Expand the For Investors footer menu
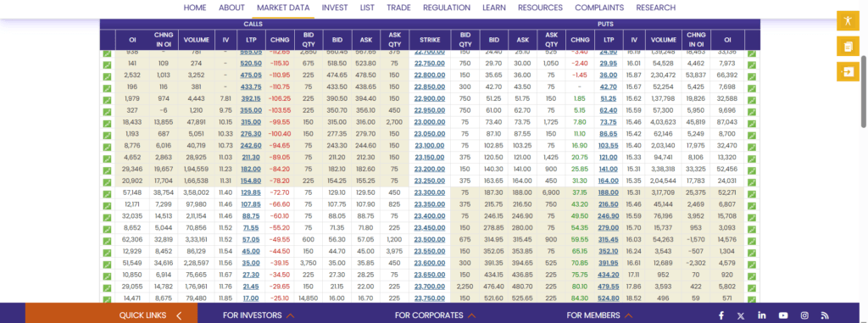 tap(259, 315)
